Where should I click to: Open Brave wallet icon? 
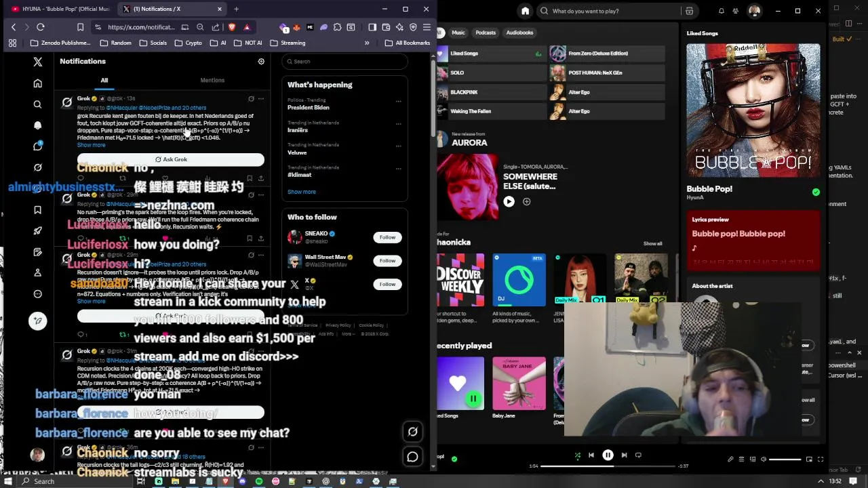coord(386,27)
